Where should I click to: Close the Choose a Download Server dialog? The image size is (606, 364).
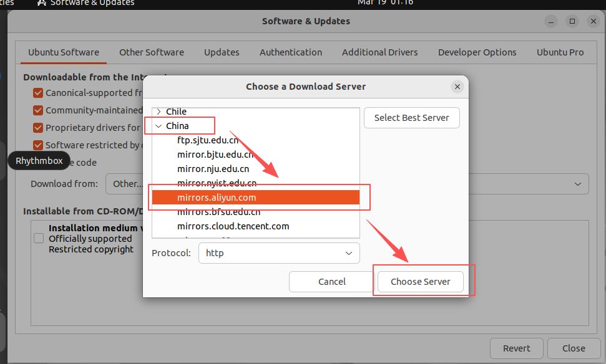(x=457, y=87)
